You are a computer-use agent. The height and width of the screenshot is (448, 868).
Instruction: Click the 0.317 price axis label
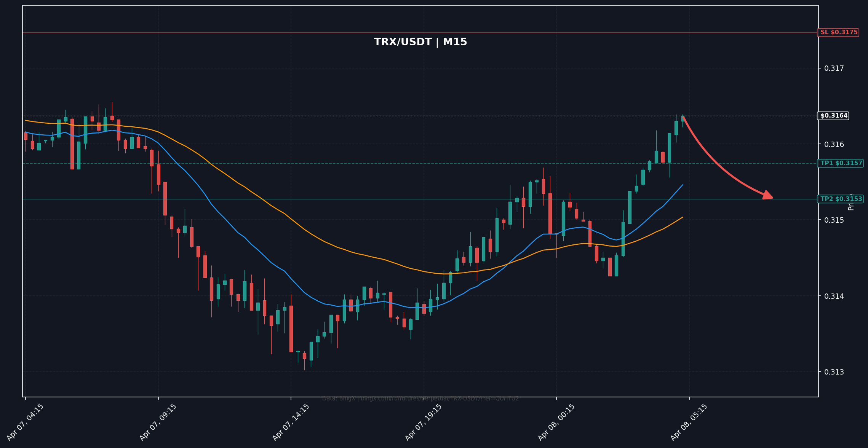[834, 69]
